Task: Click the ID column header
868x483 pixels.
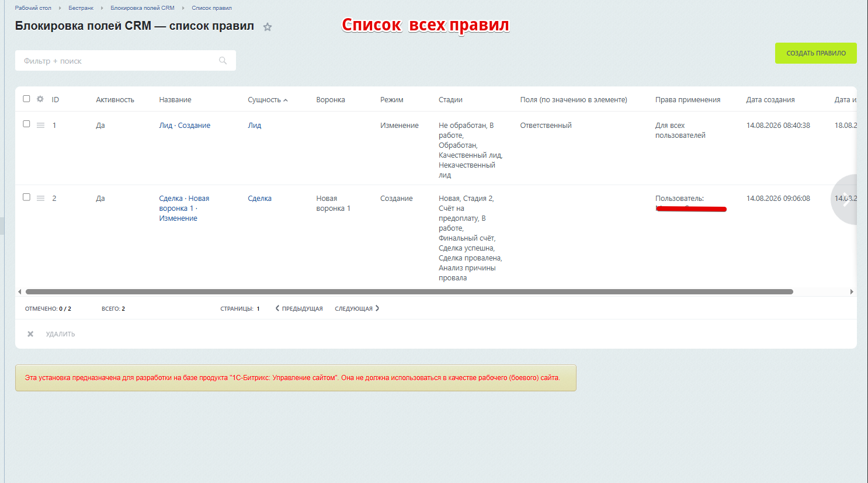Action: 55,100
